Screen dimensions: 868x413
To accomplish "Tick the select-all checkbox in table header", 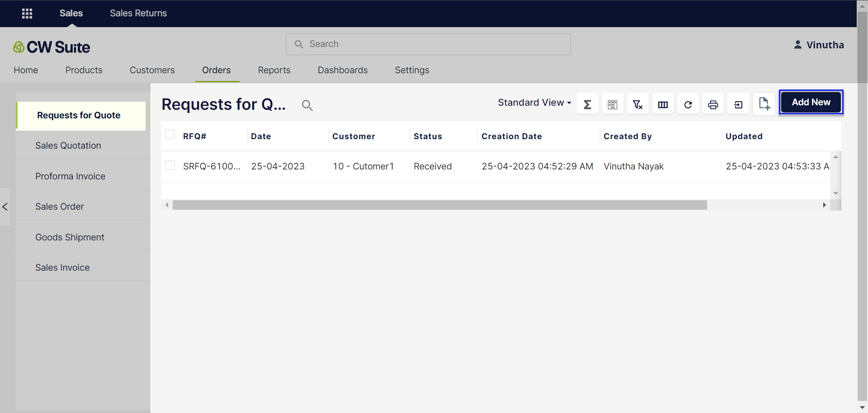I will [x=170, y=135].
